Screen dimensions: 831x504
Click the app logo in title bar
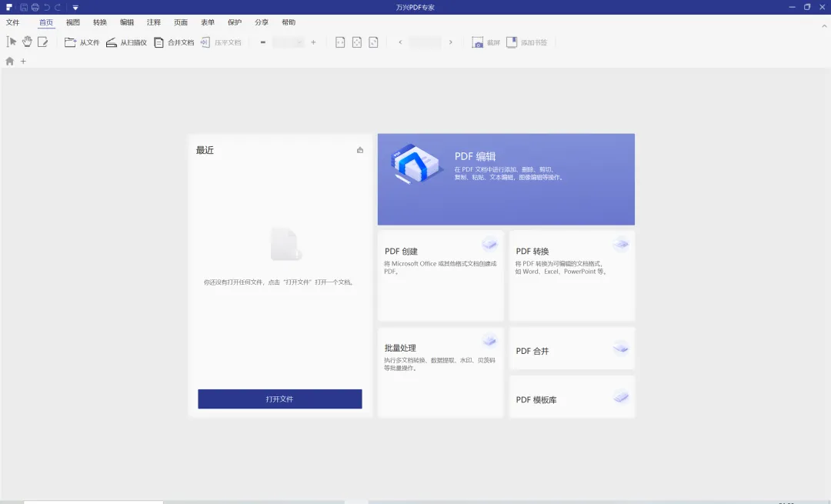point(9,8)
